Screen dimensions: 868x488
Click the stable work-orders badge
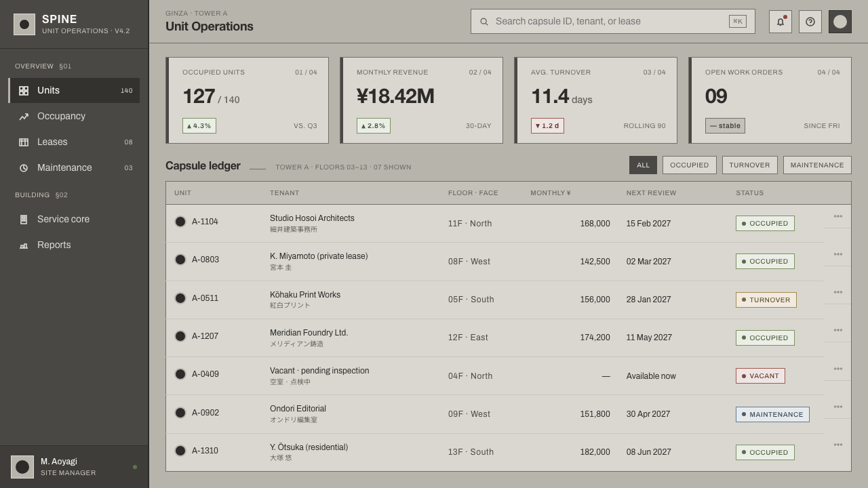[x=725, y=126]
